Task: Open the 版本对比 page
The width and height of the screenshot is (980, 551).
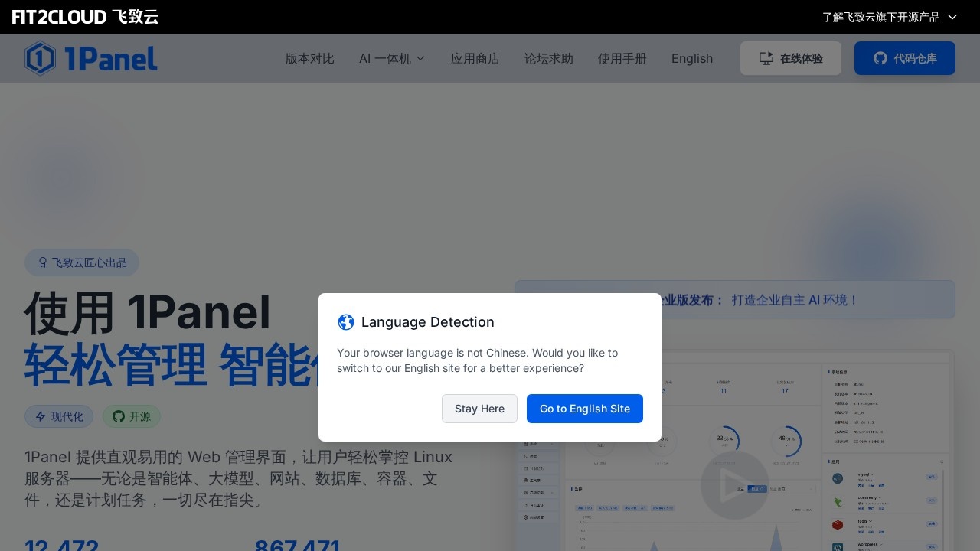Action: 310,58
